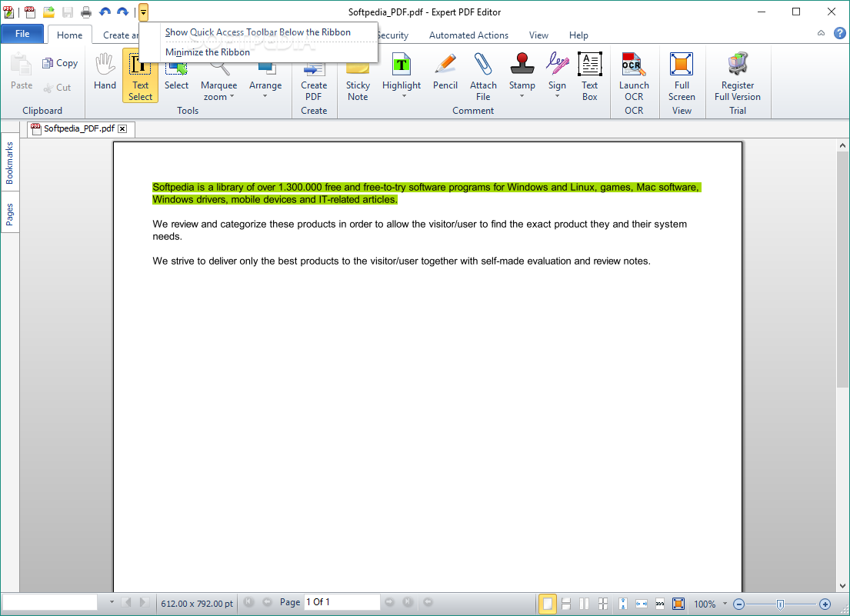
Task: Toggle fit height view in status bar
Action: point(623,604)
